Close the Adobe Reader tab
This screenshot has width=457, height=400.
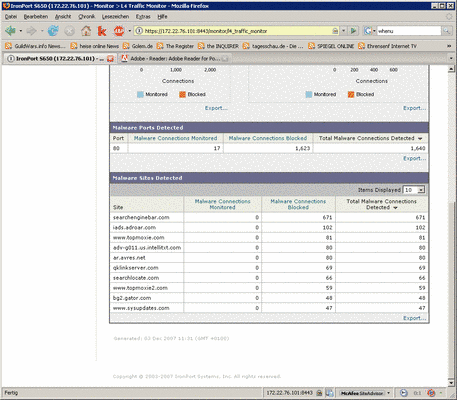pos(225,59)
